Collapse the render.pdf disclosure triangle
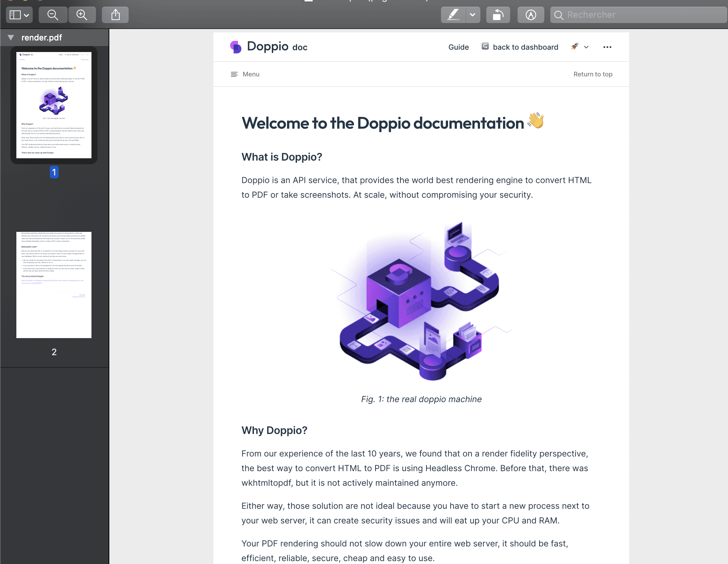This screenshot has height=564, width=728. click(11, 38)
